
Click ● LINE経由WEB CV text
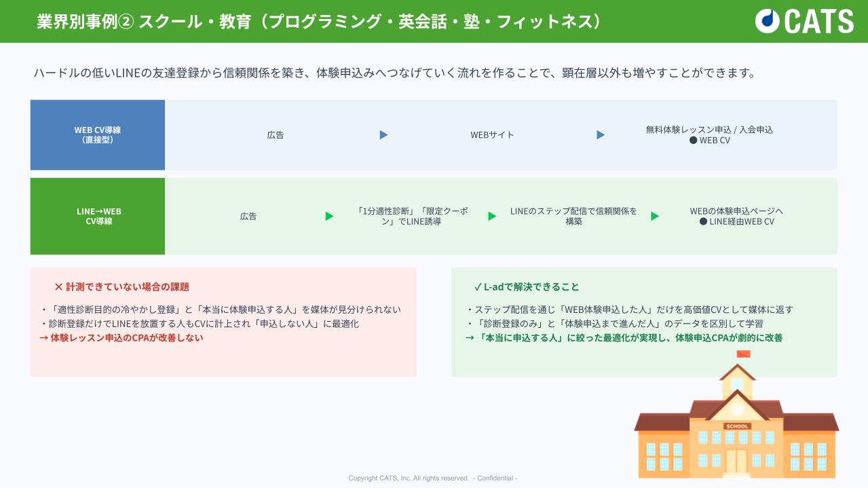(736, 222)
